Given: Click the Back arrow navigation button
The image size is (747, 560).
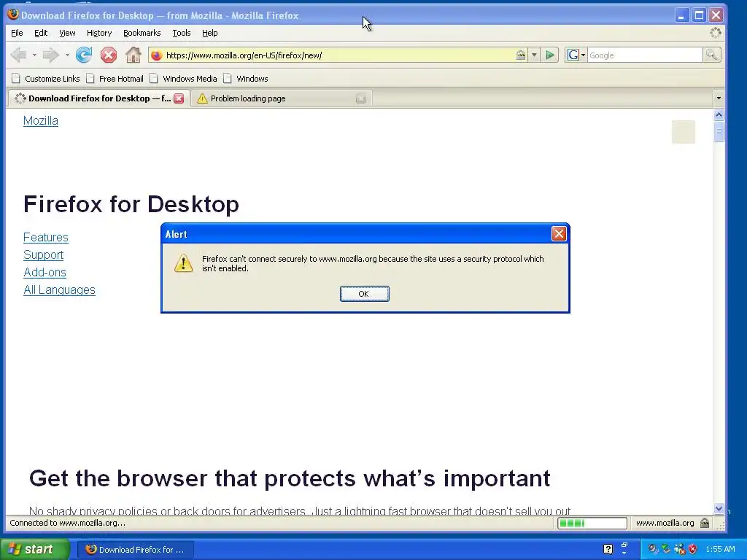Looking at the screenshot, I should pos(19,55).
